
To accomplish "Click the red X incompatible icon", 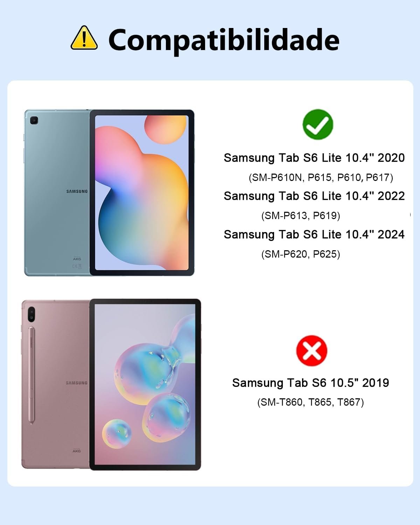I will coord(311,351).
